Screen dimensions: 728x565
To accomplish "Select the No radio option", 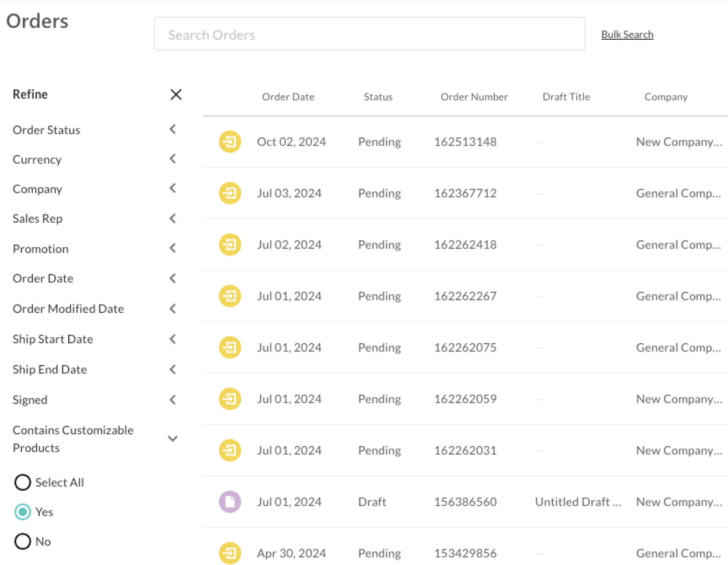I will click(23, 541).
